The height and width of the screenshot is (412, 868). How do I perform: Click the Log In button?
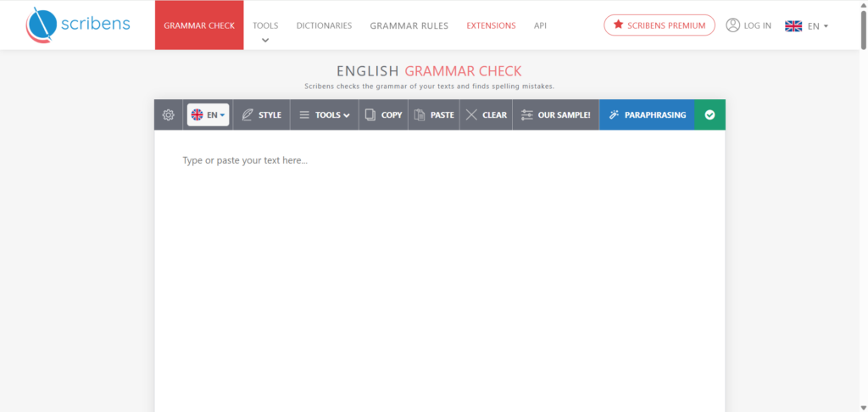click(748, 25)
